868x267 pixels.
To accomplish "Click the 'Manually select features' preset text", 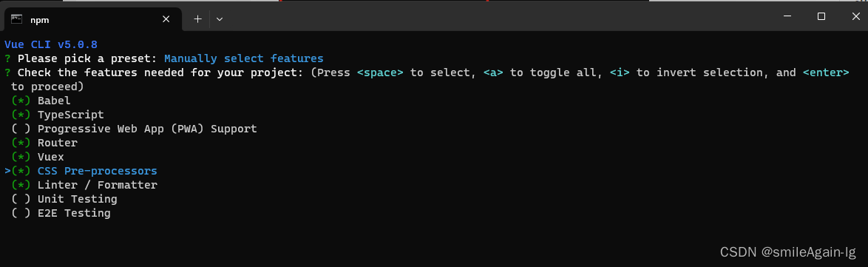I will [243, 58].
